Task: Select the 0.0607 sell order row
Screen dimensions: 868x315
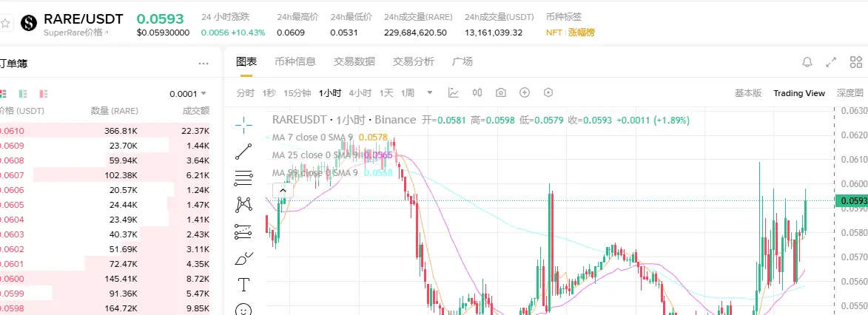Action: (105, 175)
